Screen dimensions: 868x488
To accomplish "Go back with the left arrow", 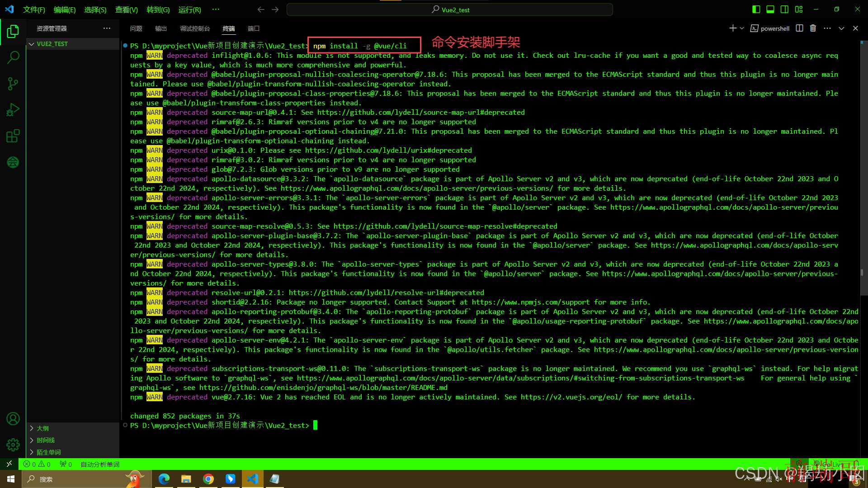I will [x=261, y=9].
